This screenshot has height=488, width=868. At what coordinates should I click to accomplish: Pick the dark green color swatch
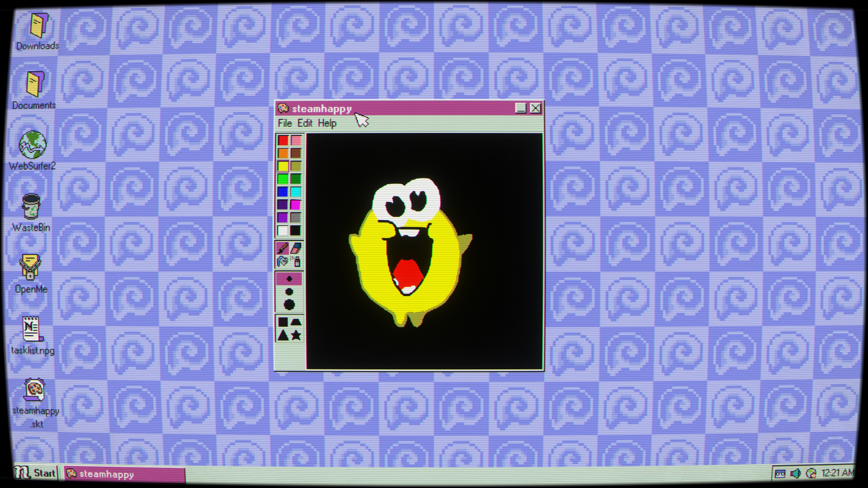(296, 179)
